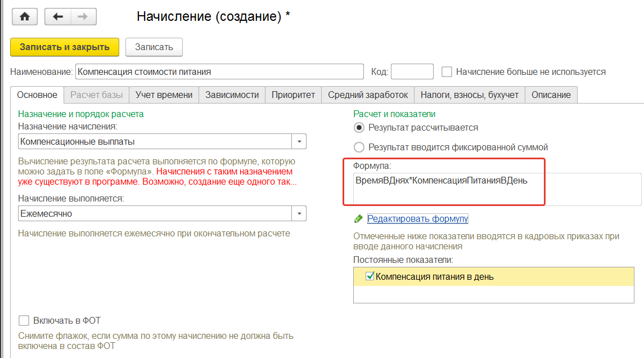Enable 'Начисление больше не используется' checkbox
Screen dimensions: 644x358
click(x=447, y=72)
